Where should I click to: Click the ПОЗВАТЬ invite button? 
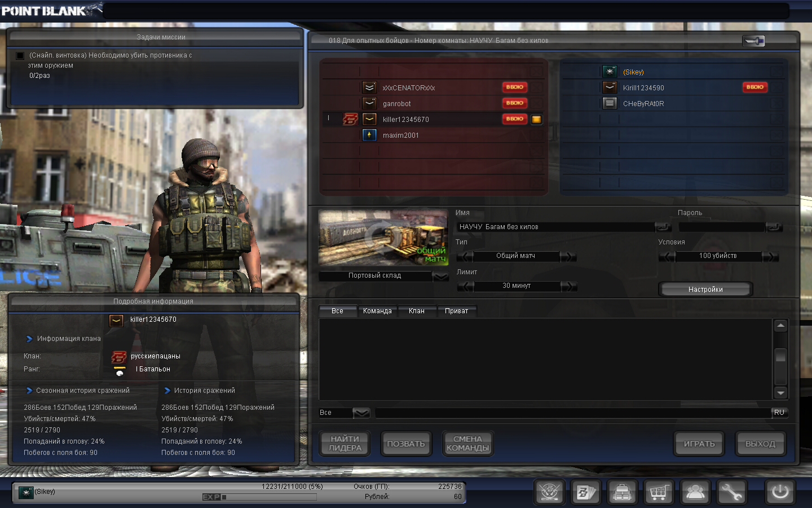pos(406,444)
